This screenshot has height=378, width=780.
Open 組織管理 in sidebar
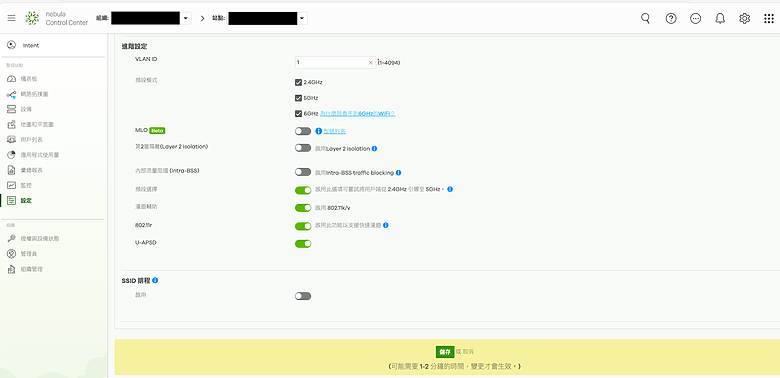click(32, 269)
